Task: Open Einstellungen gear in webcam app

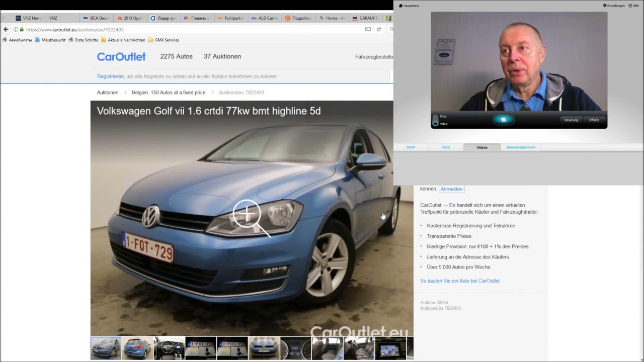Action: point(614,6)
